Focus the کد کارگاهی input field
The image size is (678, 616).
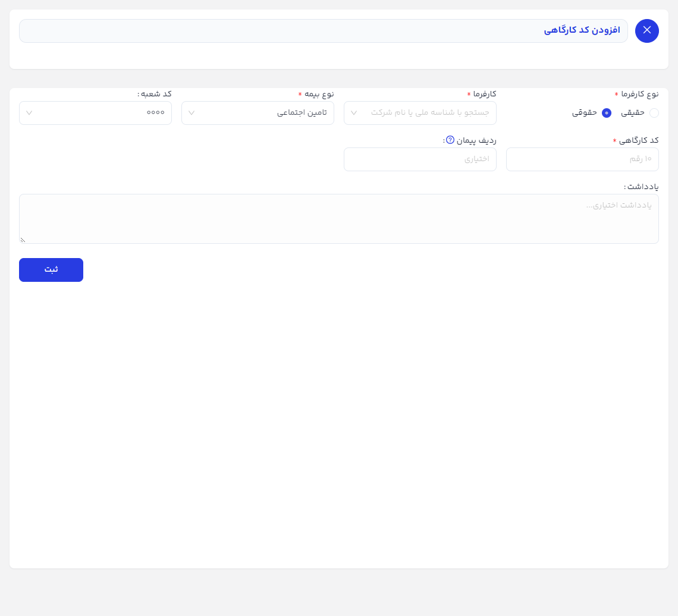click(x=582, y=159)
